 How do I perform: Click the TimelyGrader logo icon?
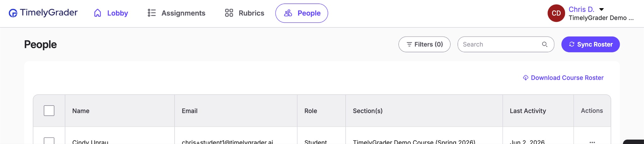(x=13, y=13)
